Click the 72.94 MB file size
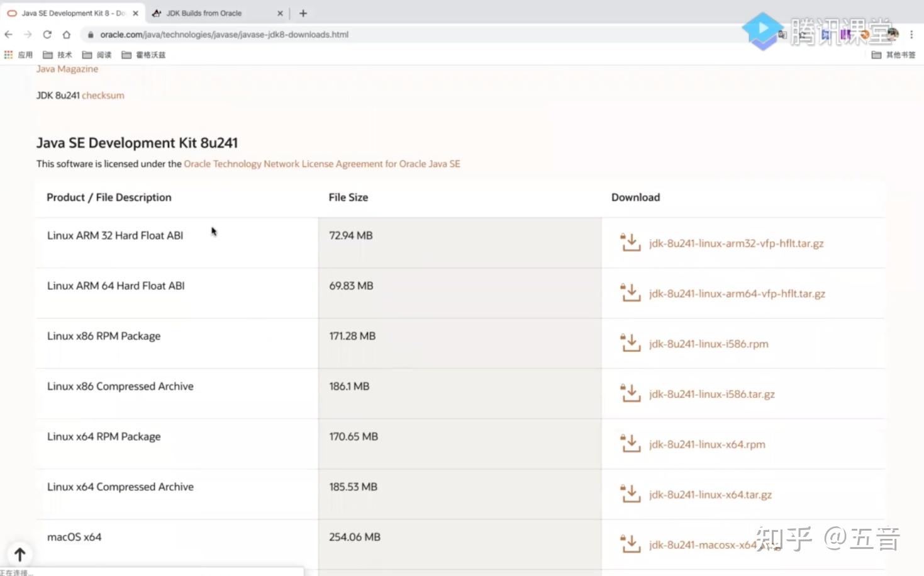 [351, 235]
